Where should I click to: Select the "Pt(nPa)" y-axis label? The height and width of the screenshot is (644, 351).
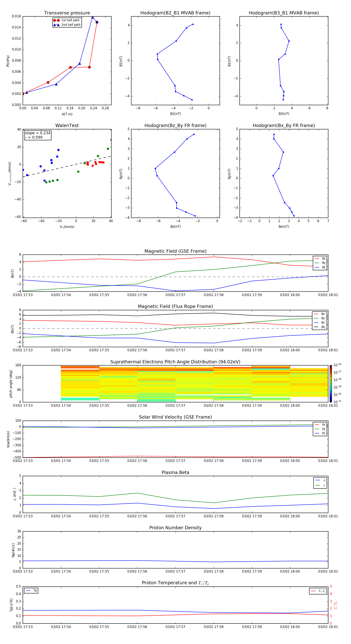point(8,61)
